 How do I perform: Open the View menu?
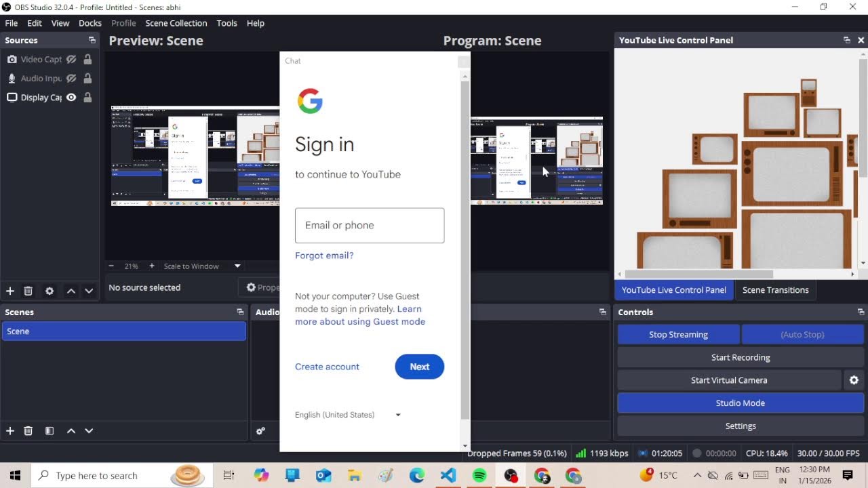point(60,23)
